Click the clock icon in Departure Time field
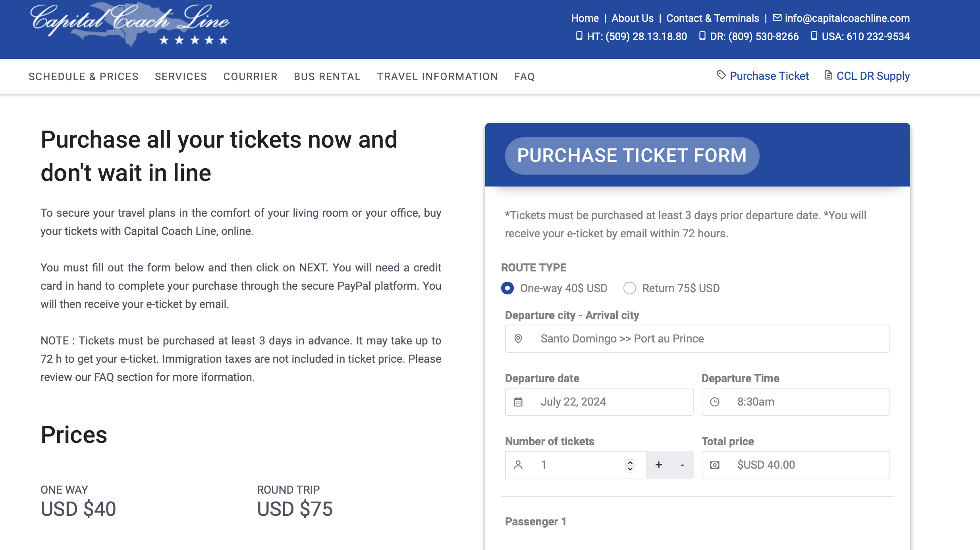The image size is (980, 550). coord(715,402)
